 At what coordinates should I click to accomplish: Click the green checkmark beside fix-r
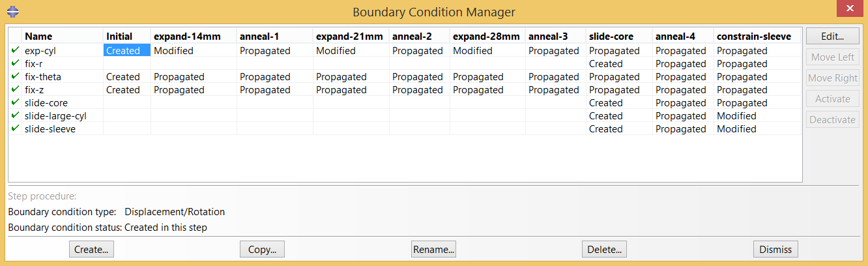point(15,63)
